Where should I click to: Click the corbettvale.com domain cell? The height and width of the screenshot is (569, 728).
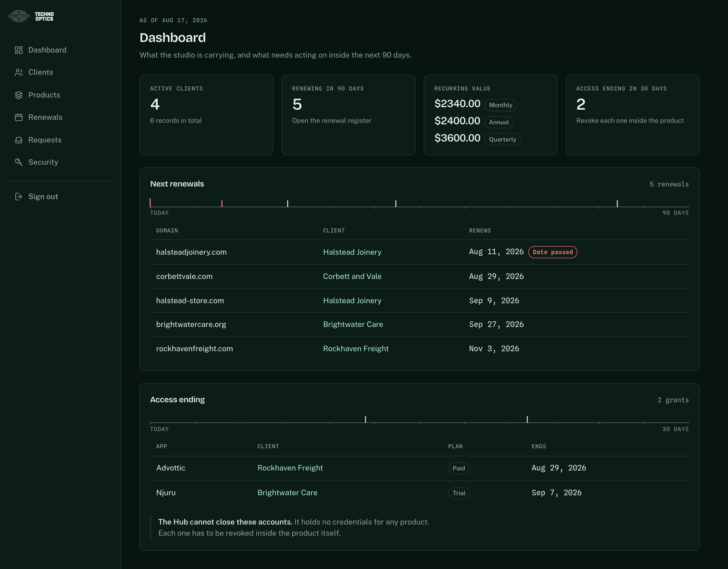click(184, 276)
